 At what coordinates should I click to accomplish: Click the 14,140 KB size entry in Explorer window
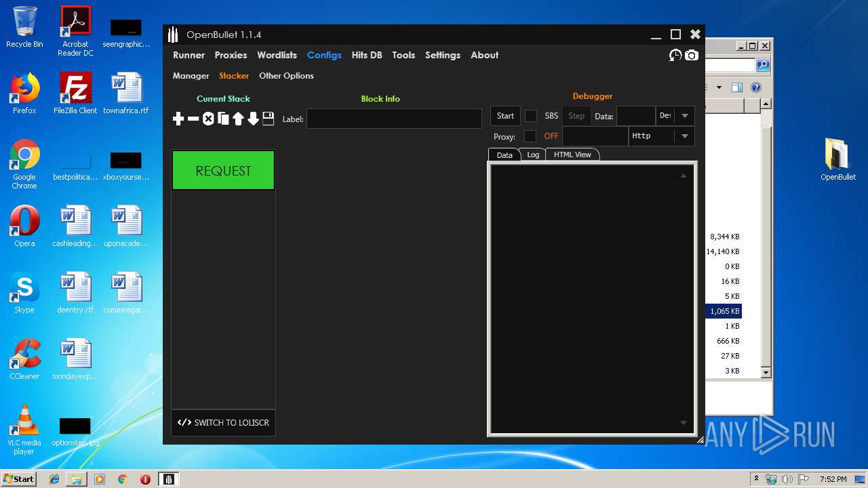723,251
